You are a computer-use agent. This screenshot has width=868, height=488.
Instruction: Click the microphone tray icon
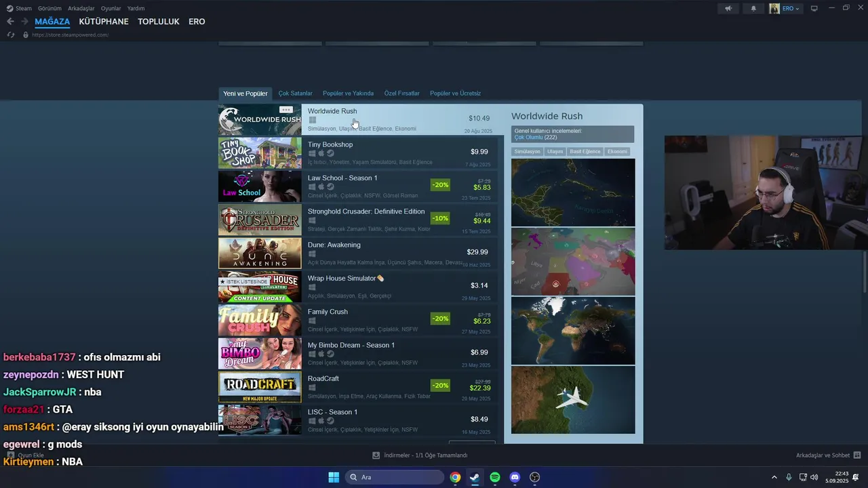(x=789, y=477)
